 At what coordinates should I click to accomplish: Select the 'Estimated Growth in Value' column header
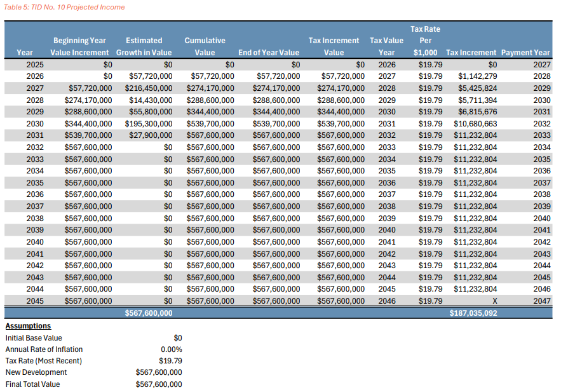(144, 46)
